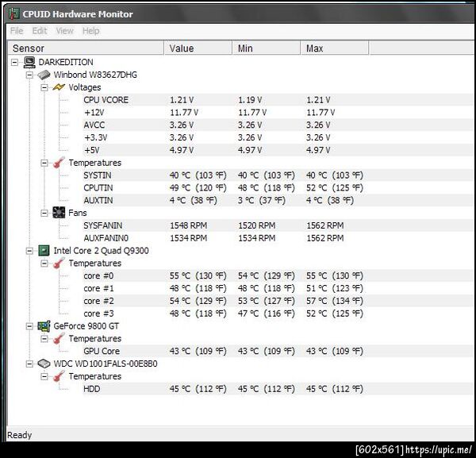Image resolution: width=476 pixels, height=458 pixels.
Task: Click the Fans fan icon
Action: click(59, 213)
